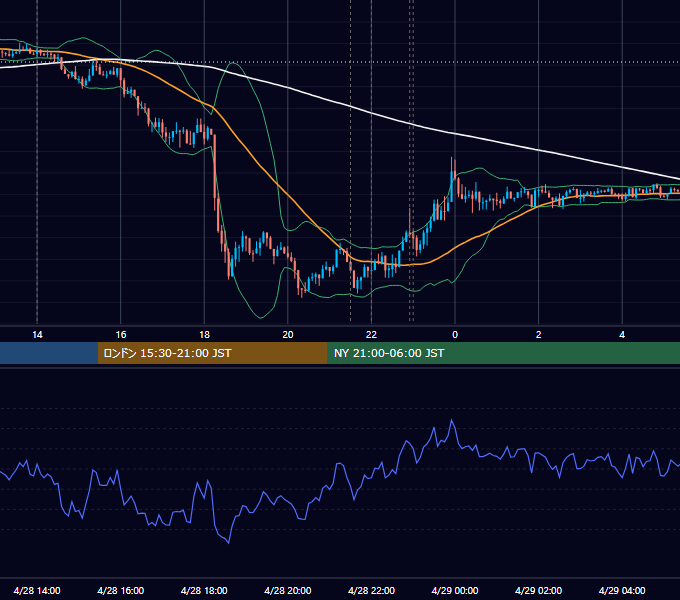Click the 0 hour label on the price chart axis

pyautogui.click(x=455, y=335)
